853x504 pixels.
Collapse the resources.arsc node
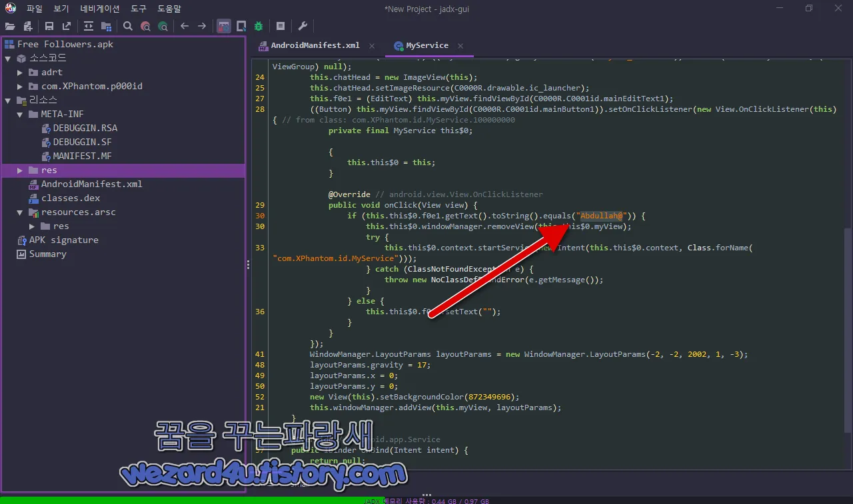pyautogui.click(x=20, y=212)
